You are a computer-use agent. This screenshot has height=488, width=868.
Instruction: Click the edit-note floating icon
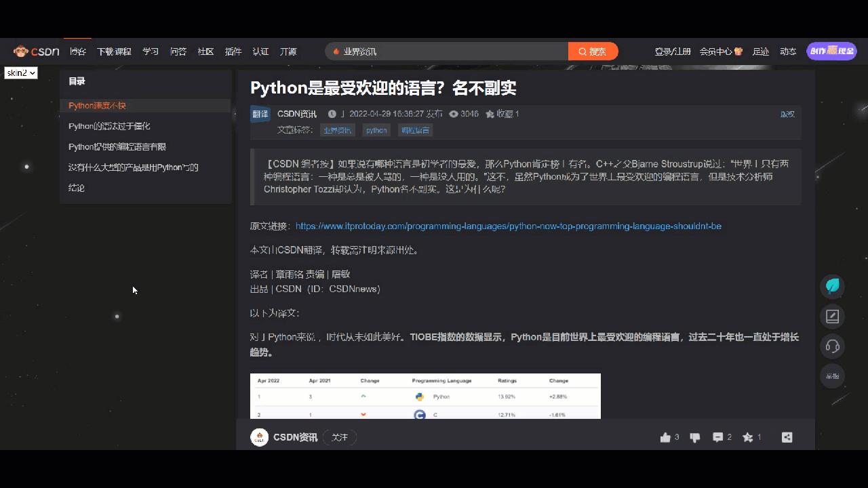click(x=833, y=317)
